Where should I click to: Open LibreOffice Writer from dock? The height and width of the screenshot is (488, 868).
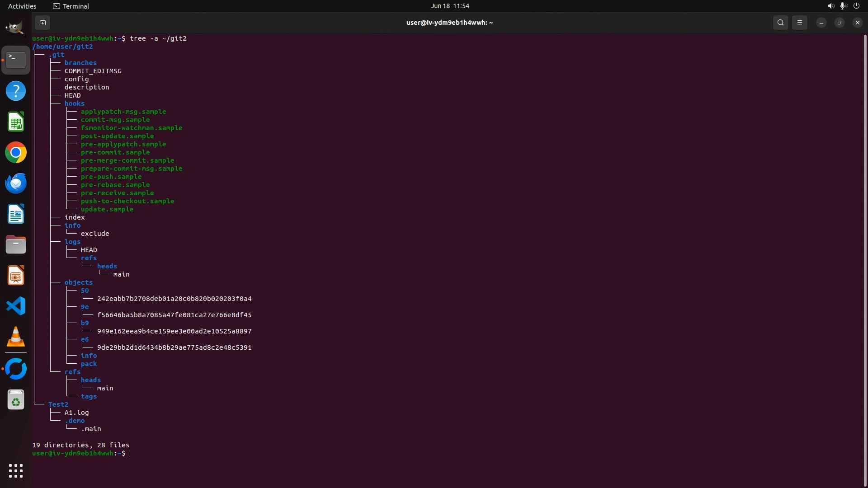16,214
